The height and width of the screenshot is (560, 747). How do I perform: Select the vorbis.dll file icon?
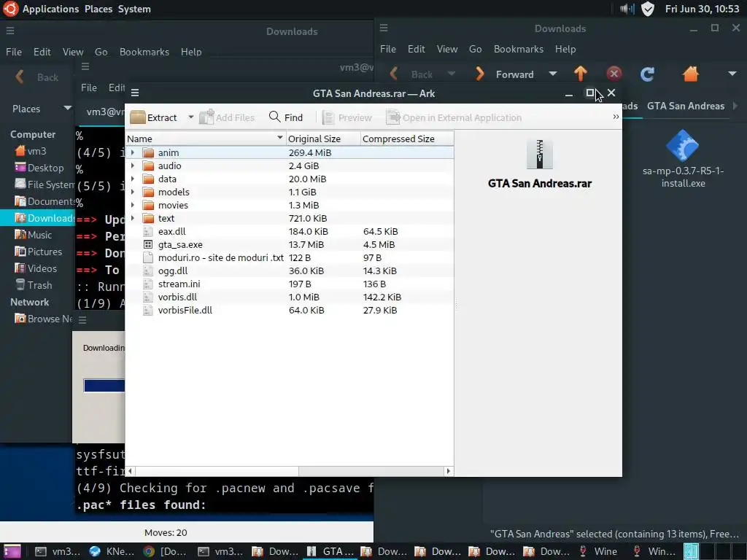(148, 297)
